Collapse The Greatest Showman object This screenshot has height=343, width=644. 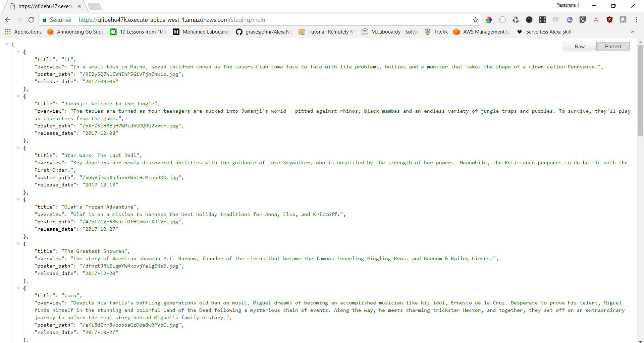(18, 244)
